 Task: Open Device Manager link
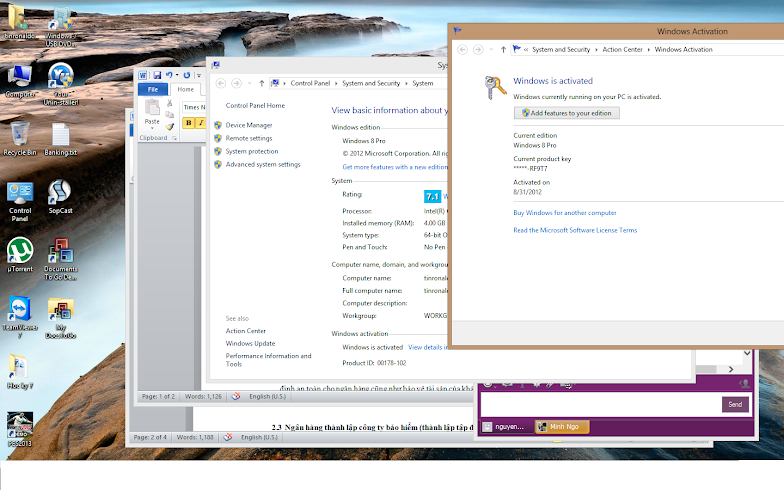click(249, 125)
